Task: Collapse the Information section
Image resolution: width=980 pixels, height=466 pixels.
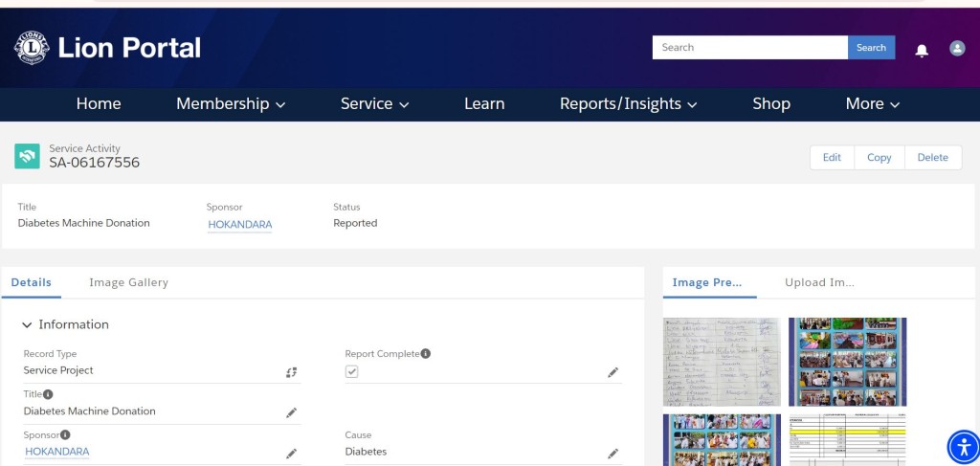Action: (x=27, y=324)
